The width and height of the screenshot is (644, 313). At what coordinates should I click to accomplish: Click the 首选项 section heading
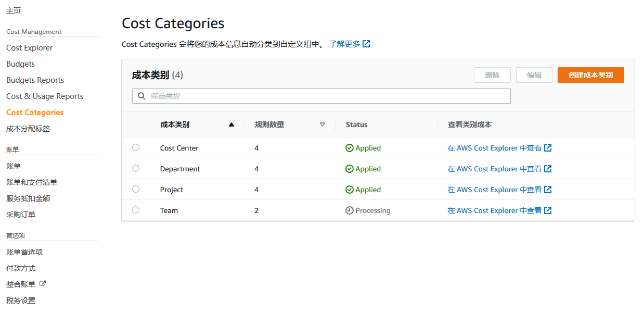[16, 235]
